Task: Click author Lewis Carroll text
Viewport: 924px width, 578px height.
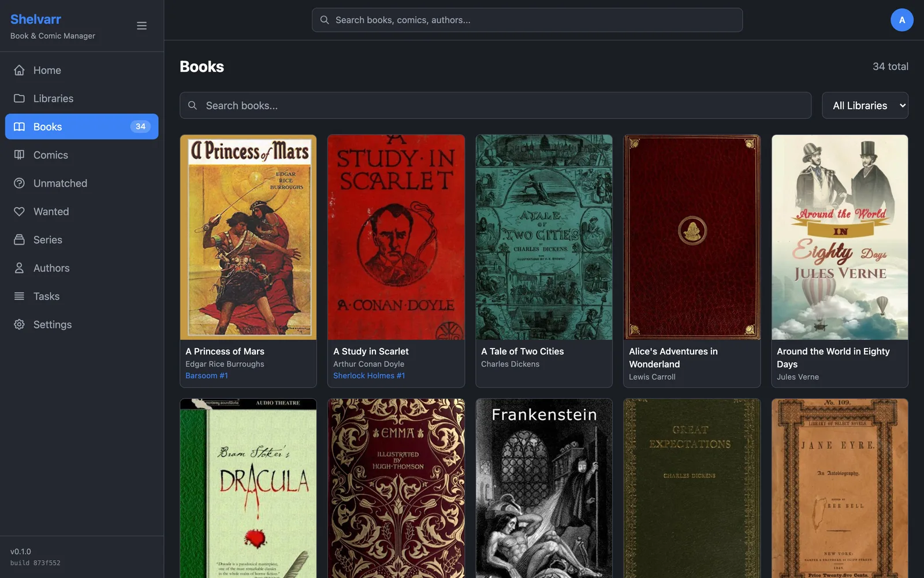Action: (x=652, y=377)
